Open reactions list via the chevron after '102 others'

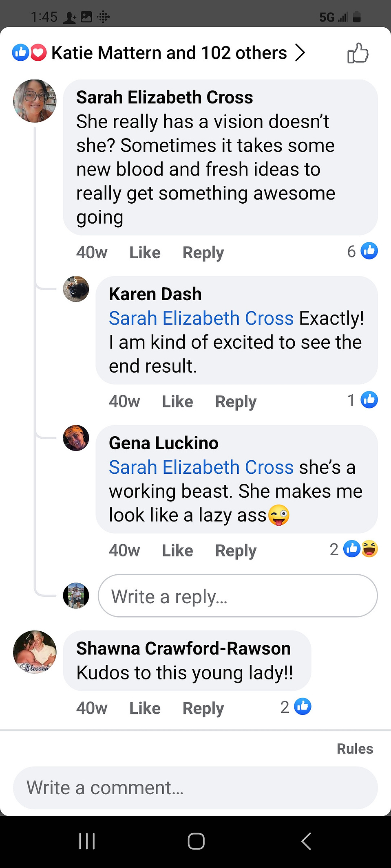pyautogui.click(x=300, y=53)
